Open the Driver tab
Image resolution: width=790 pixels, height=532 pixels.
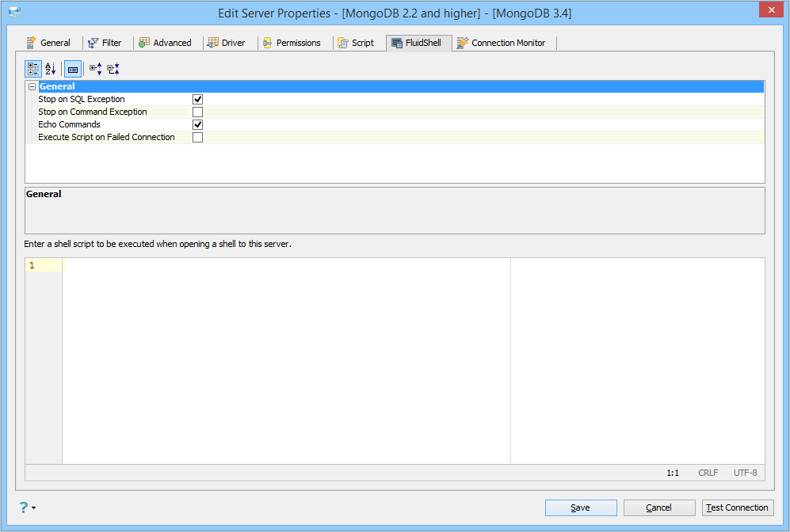227,43
